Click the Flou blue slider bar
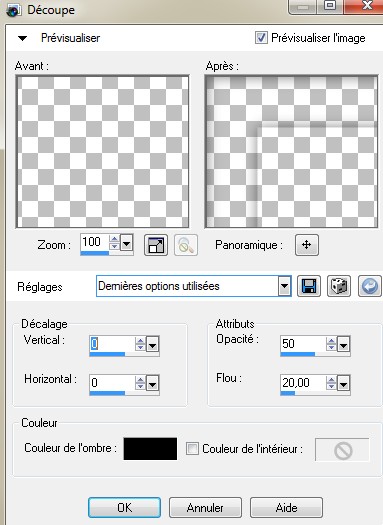Screen dimensions: 383x525 tap(288, 393)
